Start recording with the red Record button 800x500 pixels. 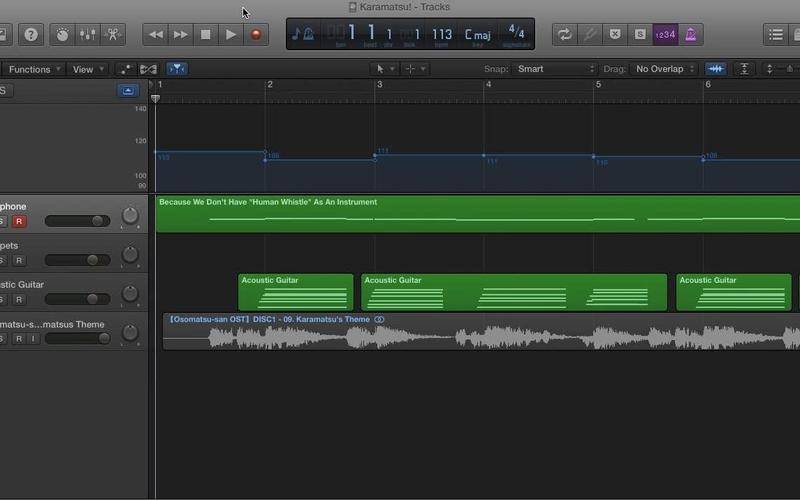tap(256, 34)
